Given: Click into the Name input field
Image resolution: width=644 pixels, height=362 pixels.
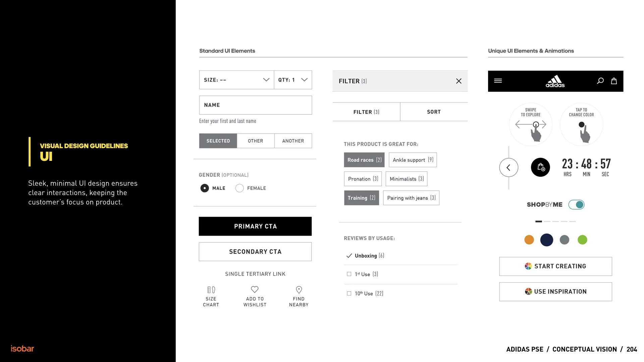Looking at the screenshot, I should (x=255, y=105).
